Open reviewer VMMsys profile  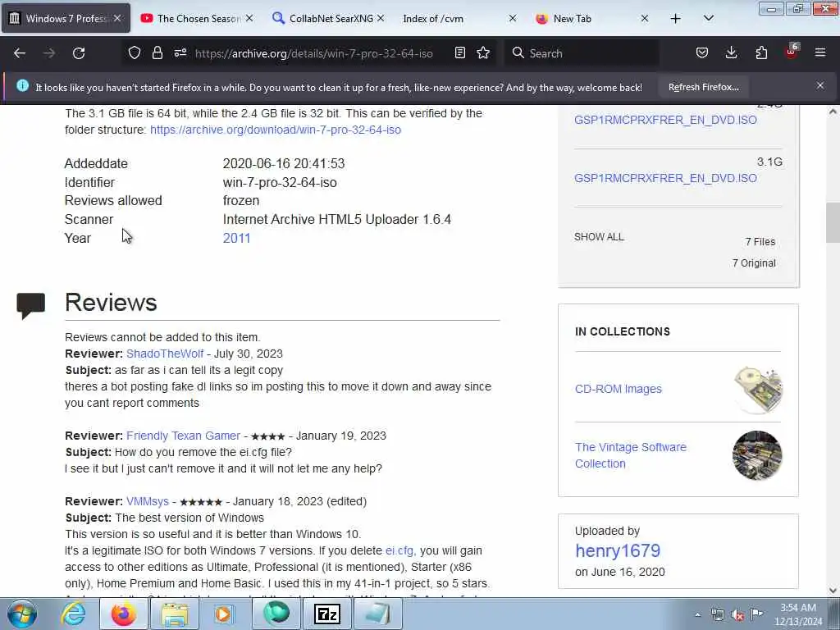pos(148,501)
